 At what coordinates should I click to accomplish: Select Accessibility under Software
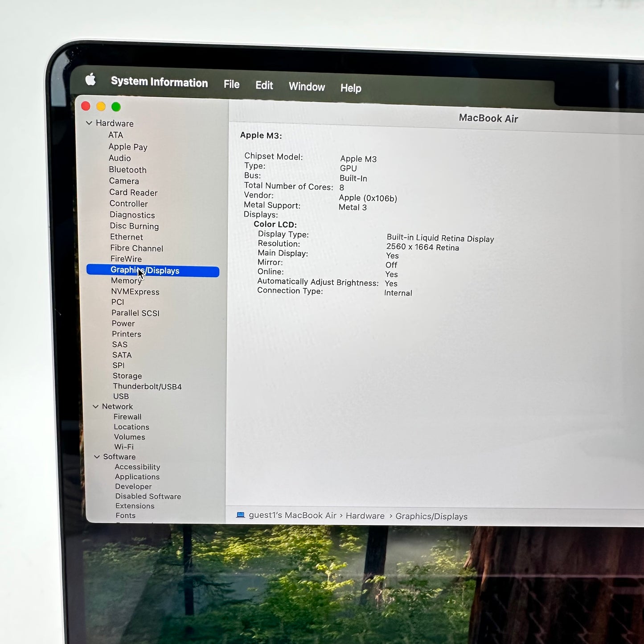137,467
